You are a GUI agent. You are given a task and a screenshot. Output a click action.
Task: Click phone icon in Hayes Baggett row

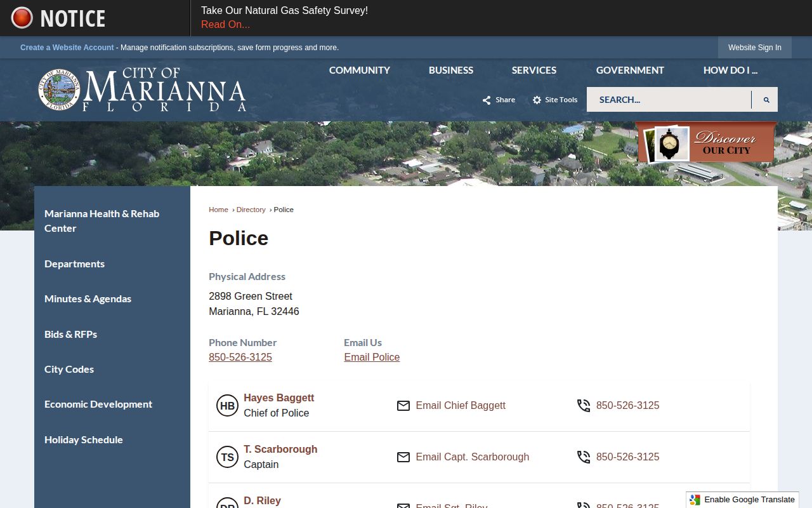click(584, 406)
